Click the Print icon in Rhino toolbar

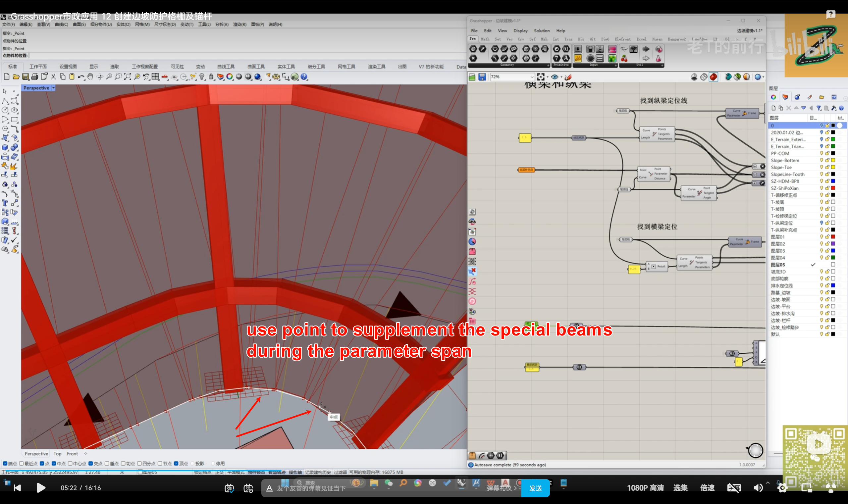(35, 77)
